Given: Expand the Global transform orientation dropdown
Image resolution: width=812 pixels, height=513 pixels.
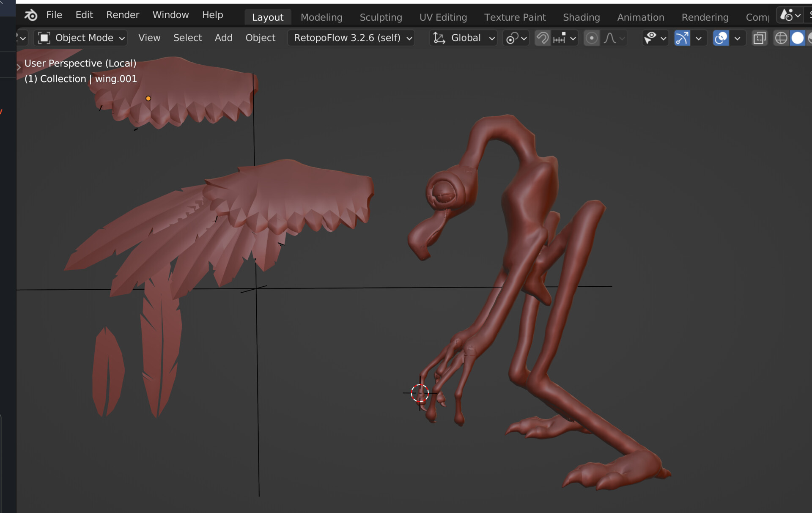Looking at the screenshot, I should (463, 38).
